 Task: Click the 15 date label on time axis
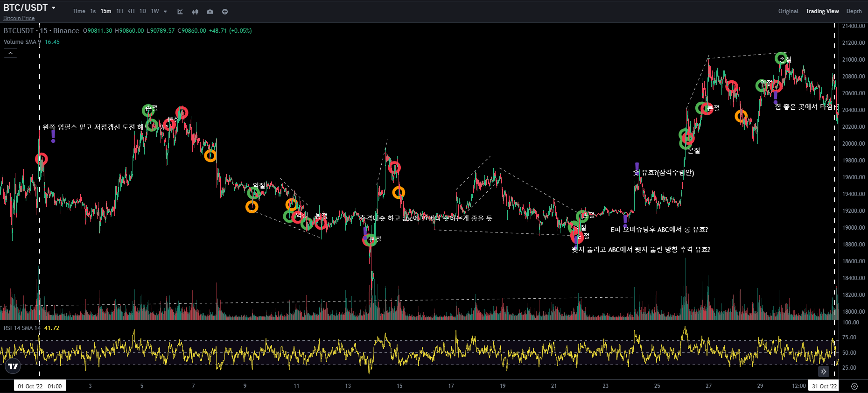(399, 386)
